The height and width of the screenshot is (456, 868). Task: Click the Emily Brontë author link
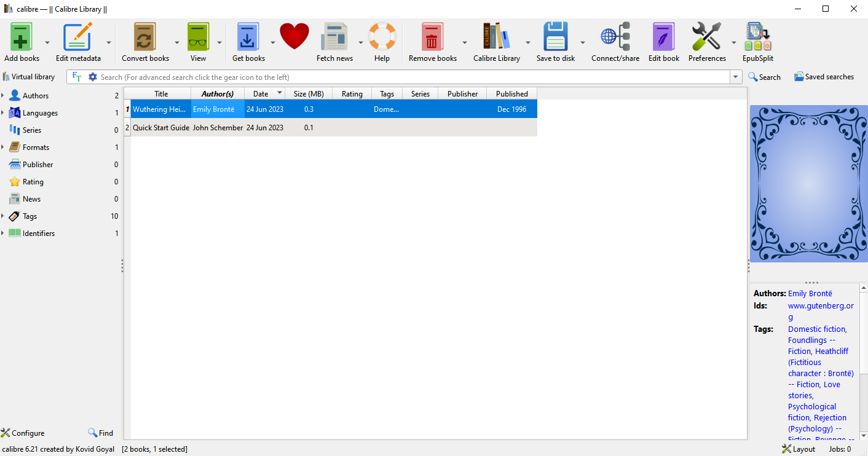[x=810, y=294]
